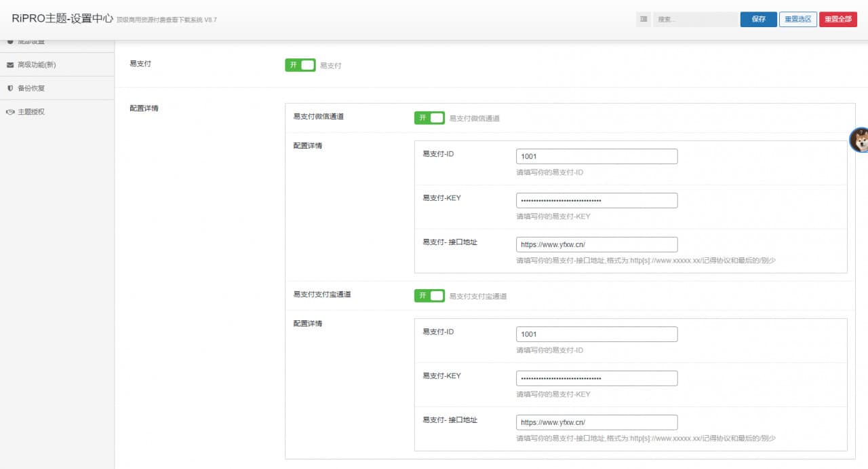
Task: Turn off the 易支付支付宝通道 switch
Action: (429, 296)
